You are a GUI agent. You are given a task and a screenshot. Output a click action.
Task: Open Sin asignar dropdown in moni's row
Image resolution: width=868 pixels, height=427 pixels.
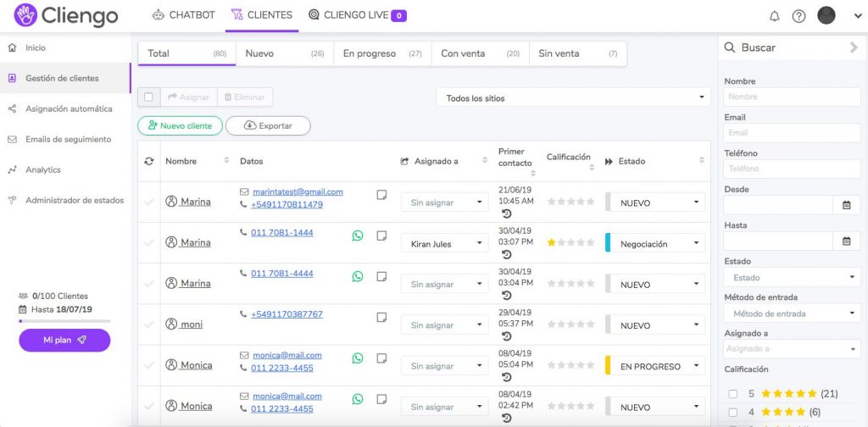pos(444,326)
